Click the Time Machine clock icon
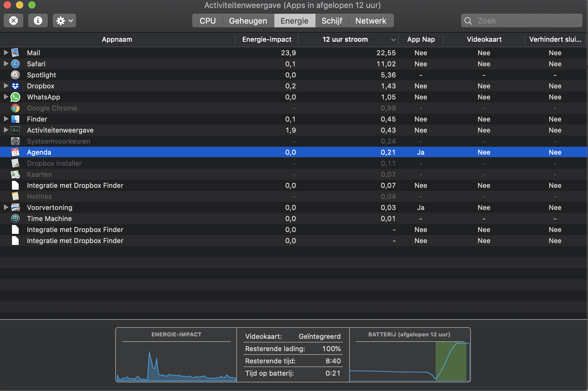The width and height of the screenshot is (588, 391). tap(15, 219)
